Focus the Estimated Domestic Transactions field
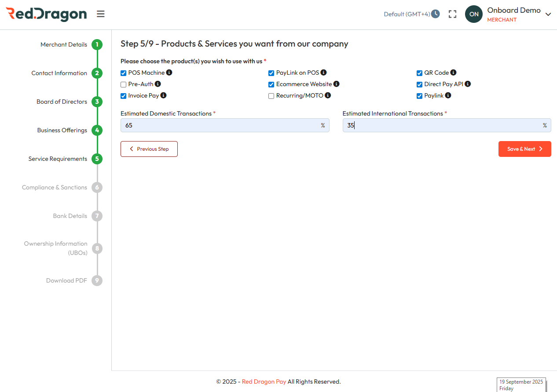Viewport: 557px width, 392px height. pyautogui.click(x=220, y=125)
